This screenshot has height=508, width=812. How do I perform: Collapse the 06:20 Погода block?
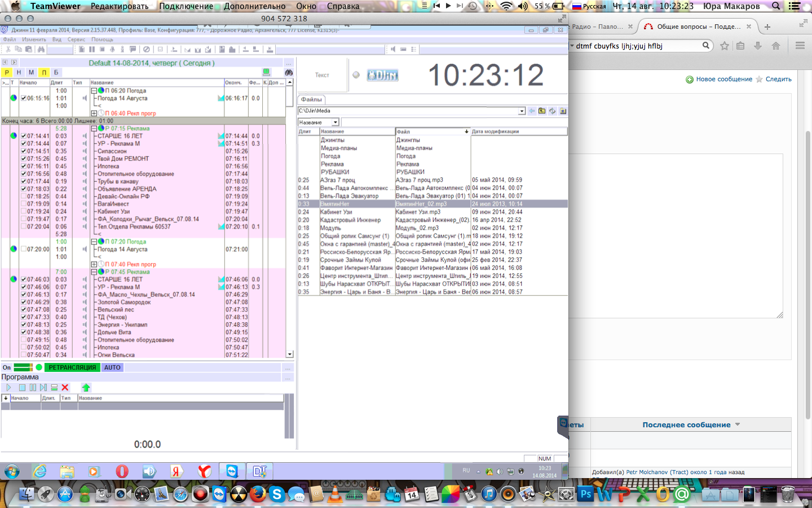94,90
